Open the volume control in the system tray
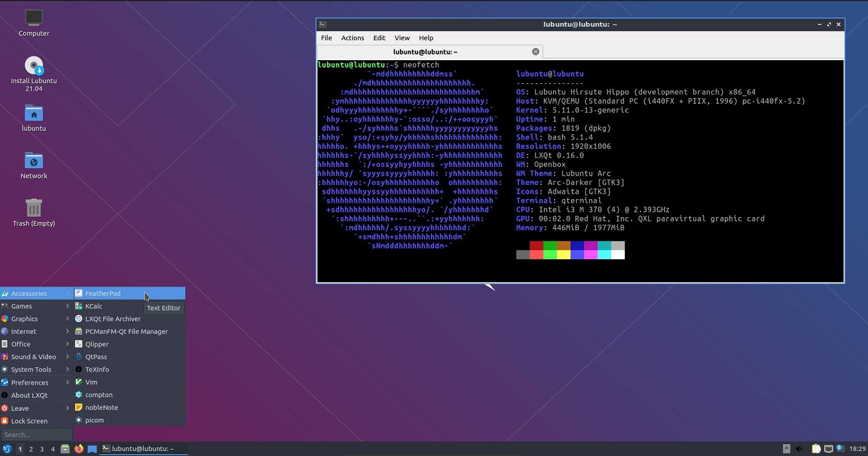Viewport: 868px width, 456px height. tap(799, 449)
